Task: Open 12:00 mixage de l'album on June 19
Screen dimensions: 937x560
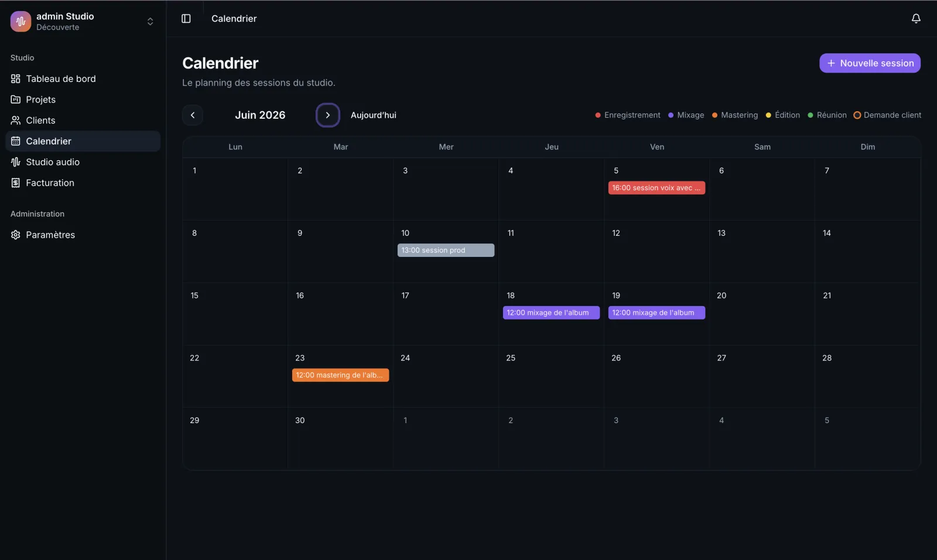Action: pyautogui.click(x=656, y=313)
